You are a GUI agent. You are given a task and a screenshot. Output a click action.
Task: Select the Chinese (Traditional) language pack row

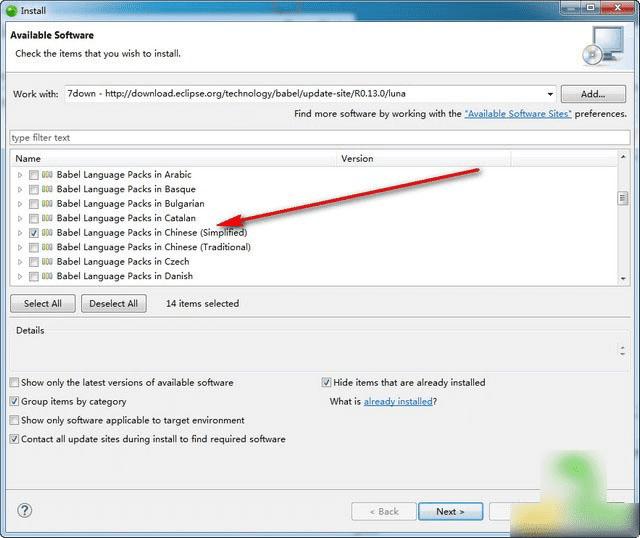[154, 247]
